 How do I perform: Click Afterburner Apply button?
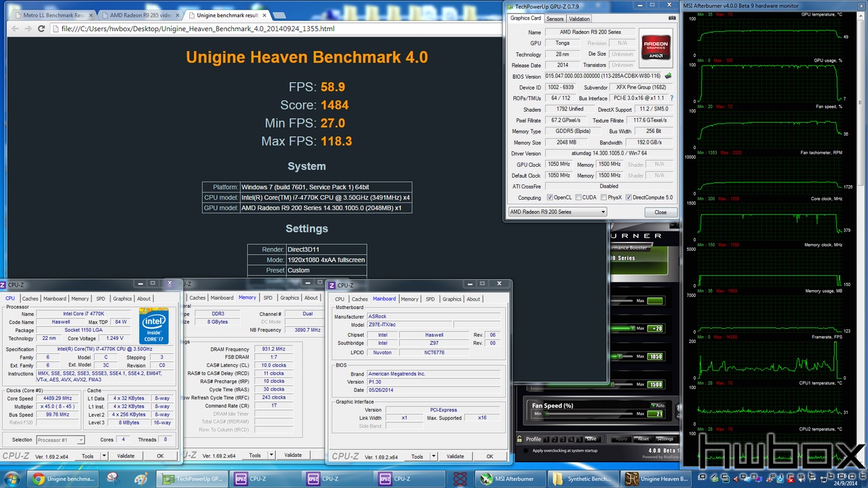[x=620, y=439]
